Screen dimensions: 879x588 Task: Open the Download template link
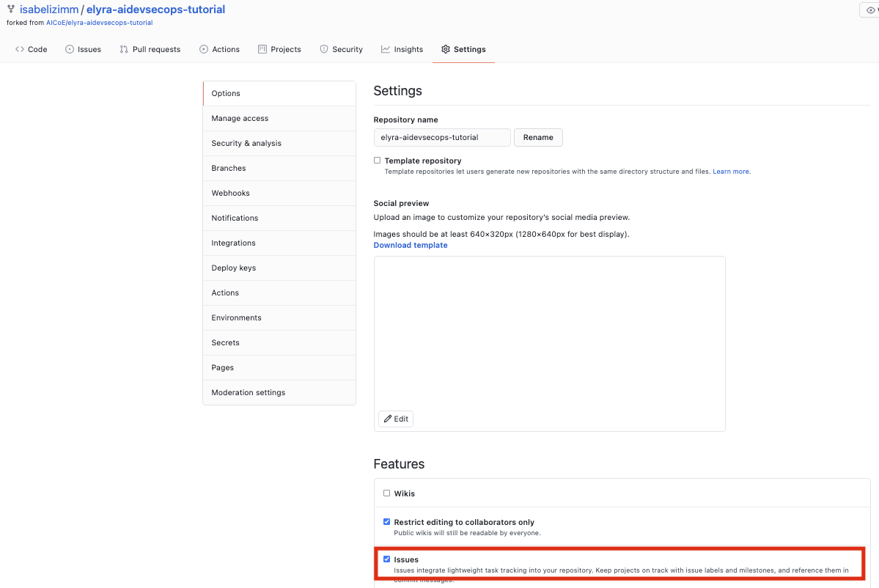(411, 245)
